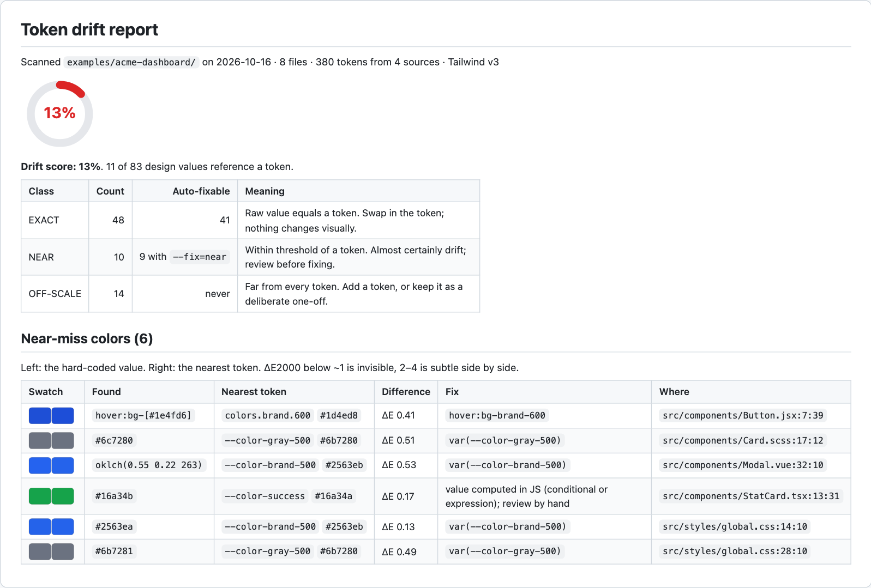Select the var(--color-brand-500) fix in Modal.vue row
871x588 pixels.
click(x=508, y=465)
